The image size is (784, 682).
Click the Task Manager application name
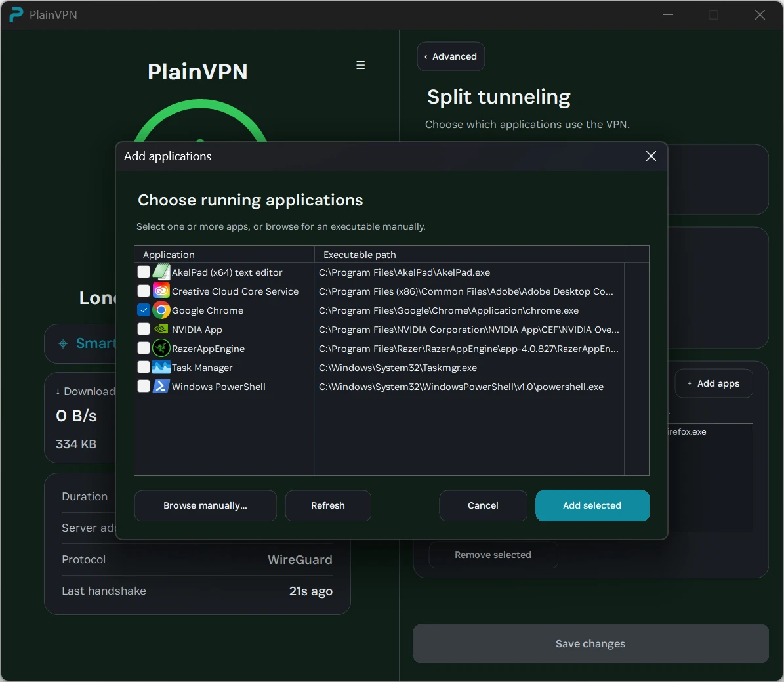(x=202, y=368)
